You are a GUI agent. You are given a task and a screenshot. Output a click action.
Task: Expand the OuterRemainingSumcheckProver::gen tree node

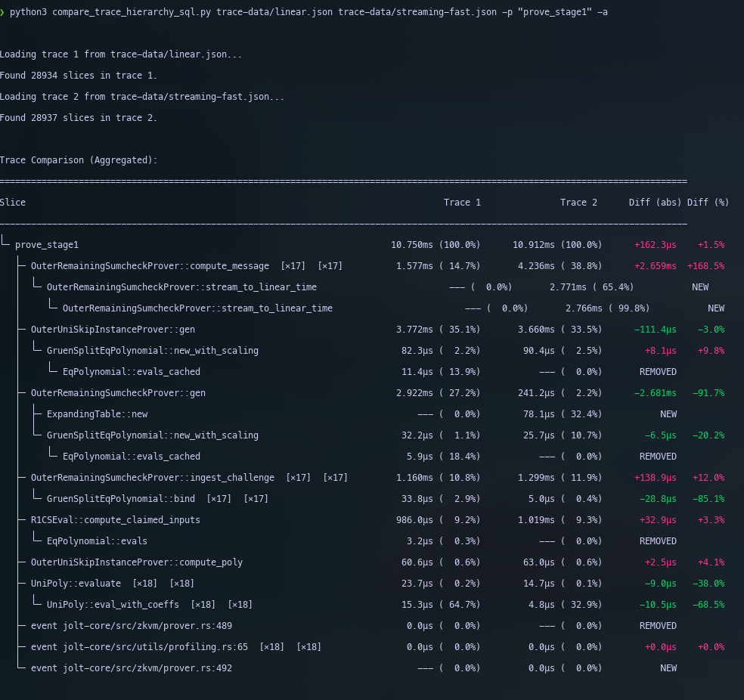(x=118, y=393)
